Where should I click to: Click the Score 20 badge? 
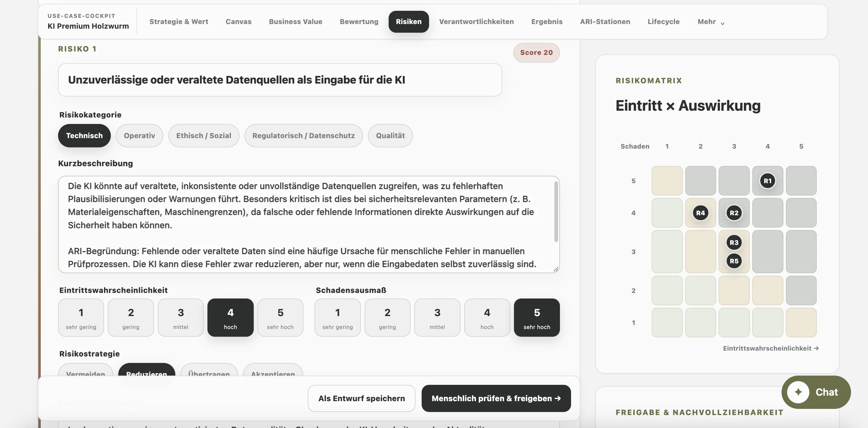(x=536, y=52)
